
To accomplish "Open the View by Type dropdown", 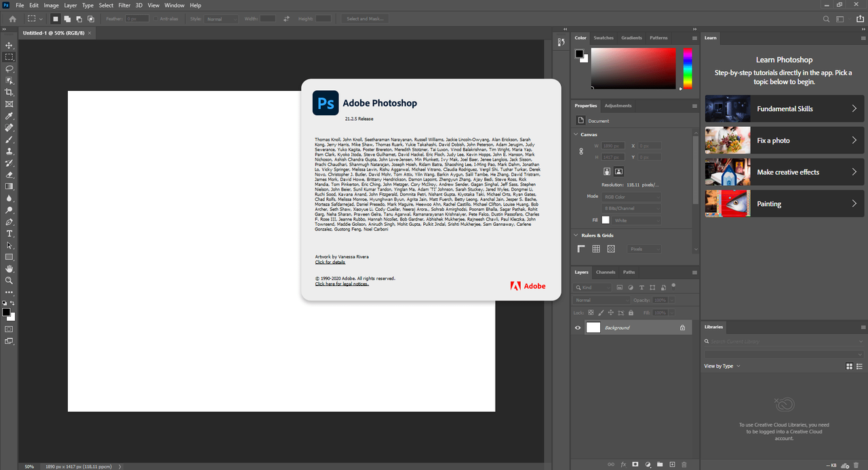I will click(x=722, y=366).
